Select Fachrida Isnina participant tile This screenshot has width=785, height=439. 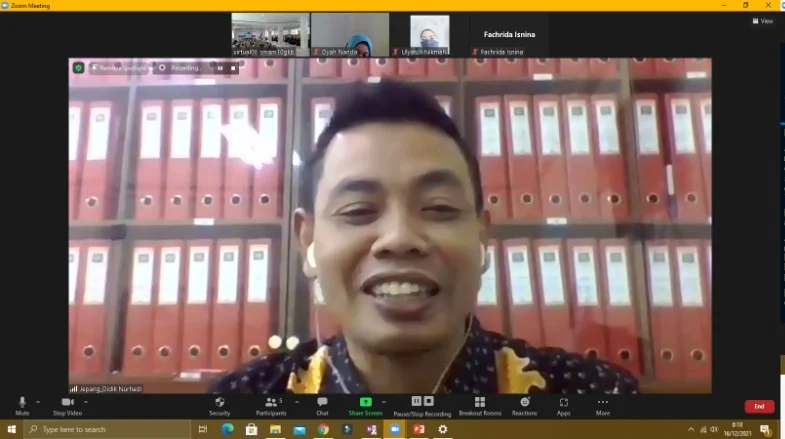coord(509,35)
